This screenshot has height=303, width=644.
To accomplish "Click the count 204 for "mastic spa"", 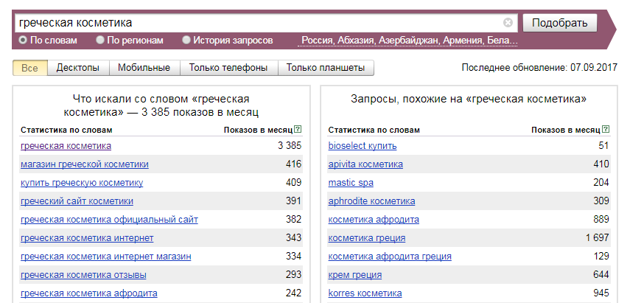I will pos(601,182).
